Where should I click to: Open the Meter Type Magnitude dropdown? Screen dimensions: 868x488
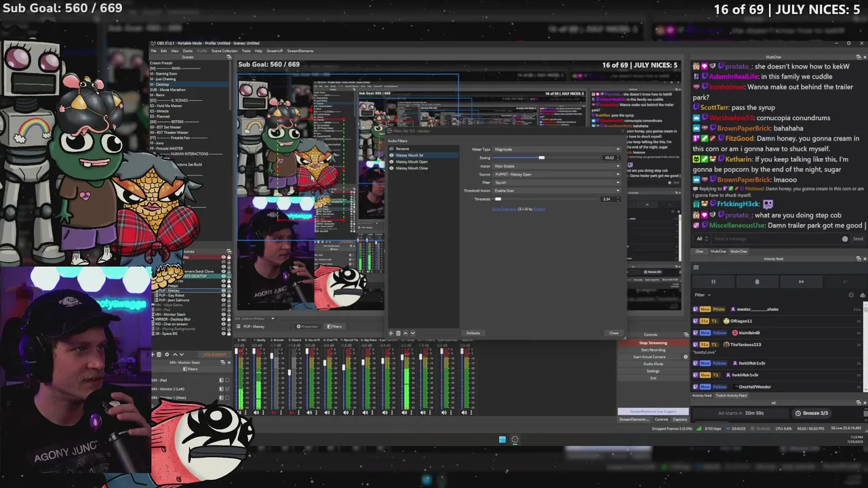pos(556,149)
